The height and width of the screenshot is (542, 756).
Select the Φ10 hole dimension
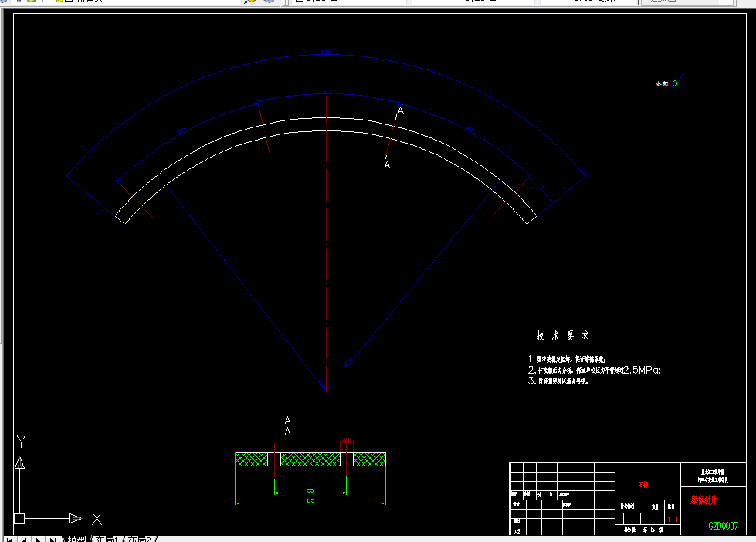(x=347, y=440)
